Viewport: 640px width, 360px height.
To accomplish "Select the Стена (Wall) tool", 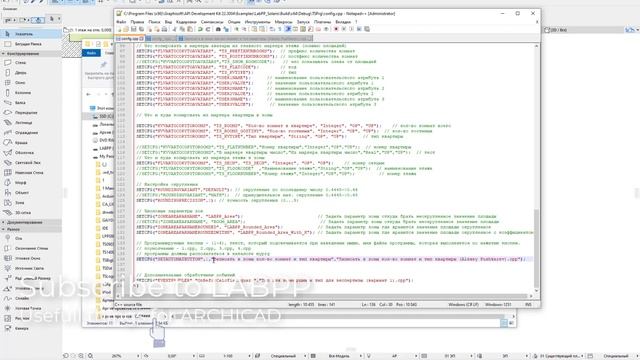I will (31, 63).
